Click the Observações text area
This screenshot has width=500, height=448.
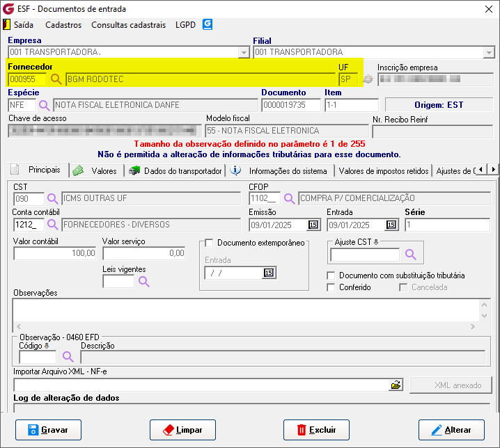click(x=246, y=310)
